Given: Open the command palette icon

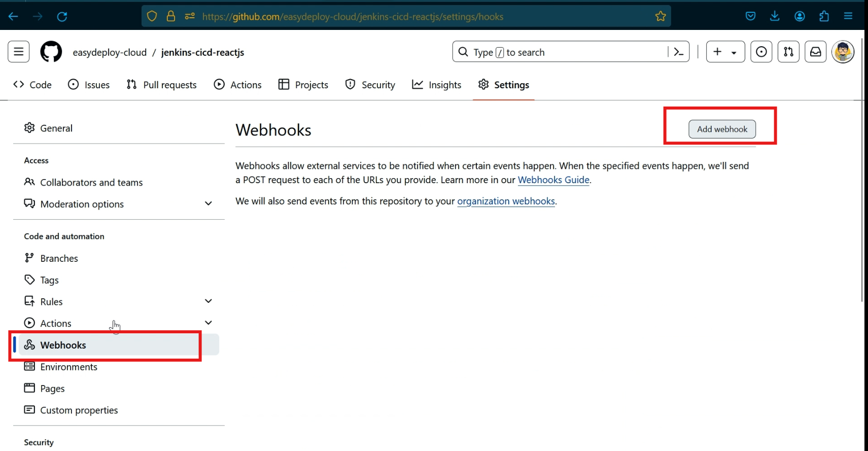Looking at the screenshot, I should pyautogui.click(x=678, y=52).
